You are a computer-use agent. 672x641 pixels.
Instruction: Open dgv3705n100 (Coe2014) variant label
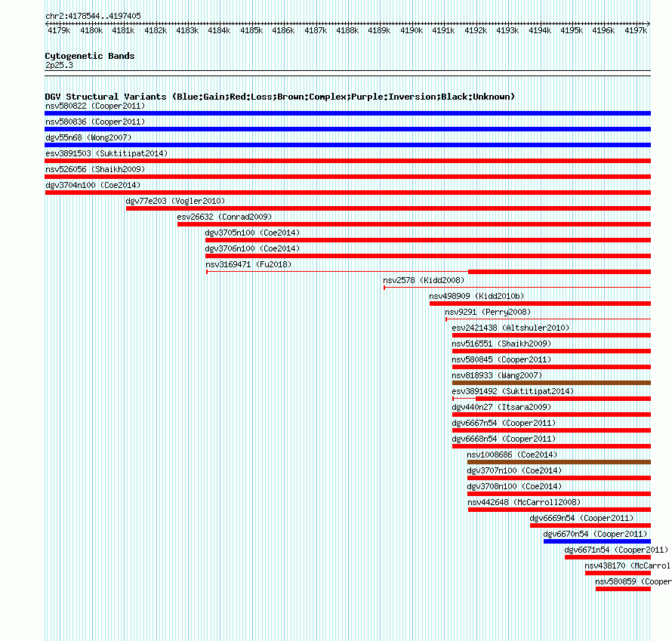click(252, 233)
